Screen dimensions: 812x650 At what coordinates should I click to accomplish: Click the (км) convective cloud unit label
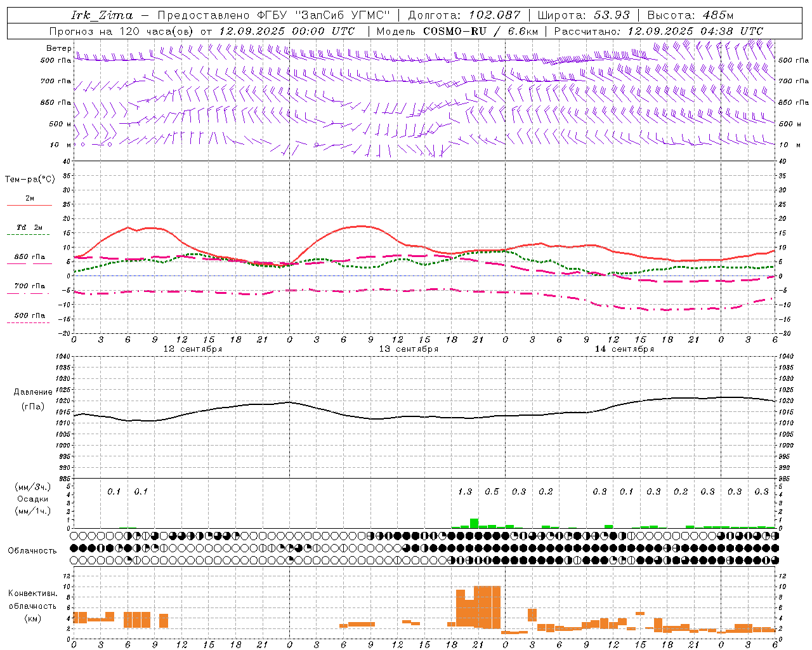click(33, 618)
